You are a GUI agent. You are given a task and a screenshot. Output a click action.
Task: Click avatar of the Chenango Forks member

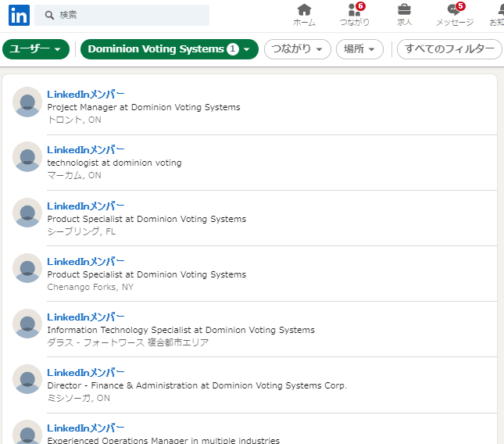[27, 268]
